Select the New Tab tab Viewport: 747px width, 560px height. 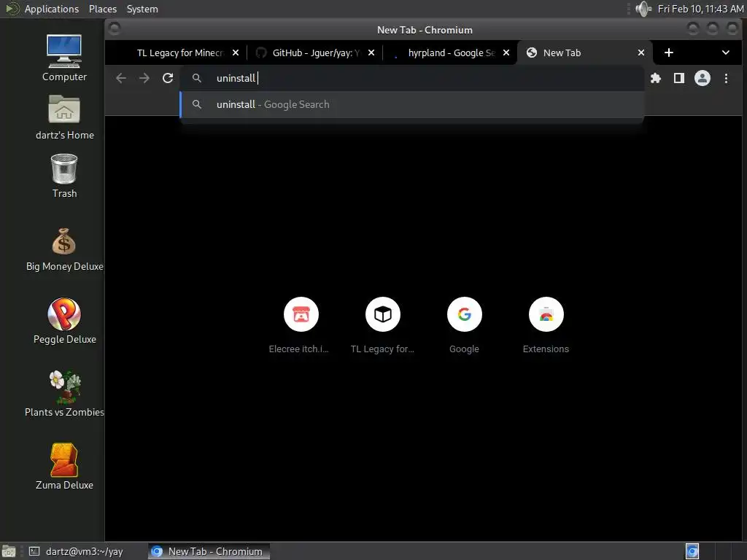pyautogui.click(x=586, y=52)
